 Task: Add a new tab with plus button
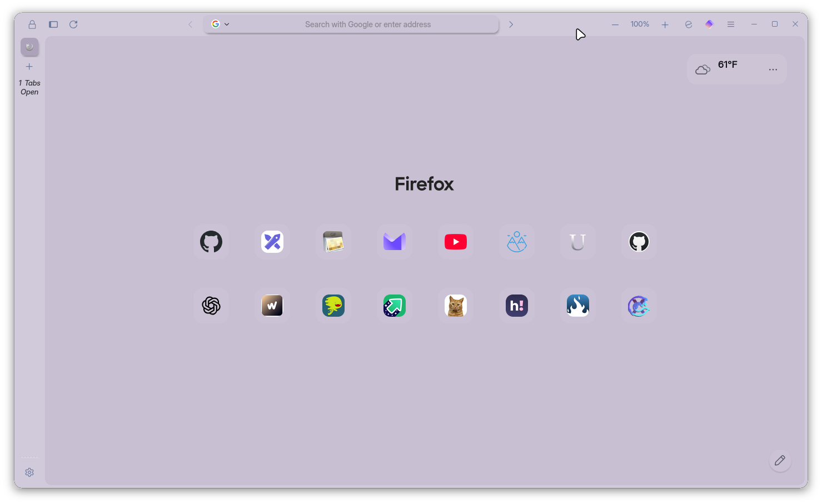tap(29, 67)
